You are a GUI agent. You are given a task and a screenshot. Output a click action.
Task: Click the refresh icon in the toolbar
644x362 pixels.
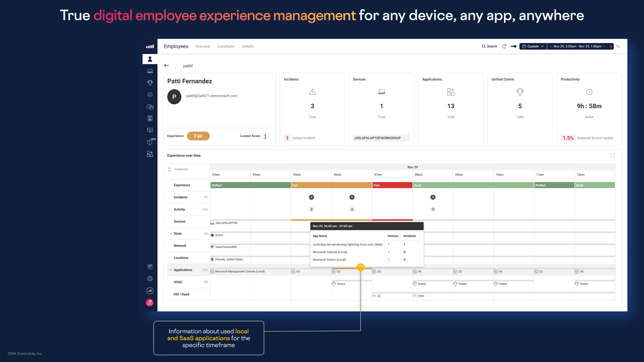[x=504, y=46]
